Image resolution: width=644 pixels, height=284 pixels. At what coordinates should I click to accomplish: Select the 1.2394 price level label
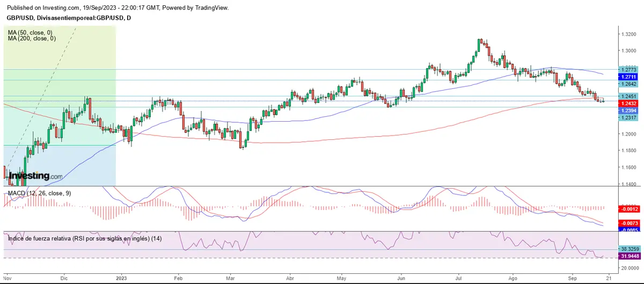point(627,110)
